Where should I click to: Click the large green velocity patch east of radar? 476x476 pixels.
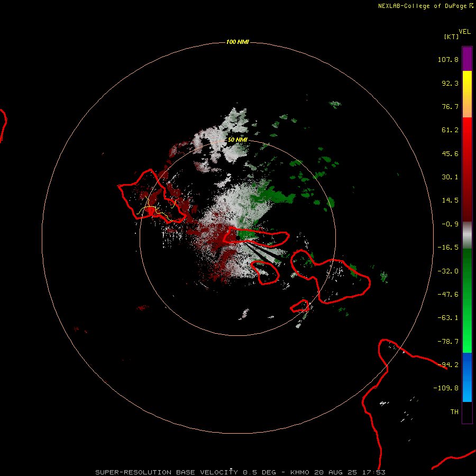tap(273, 196)
